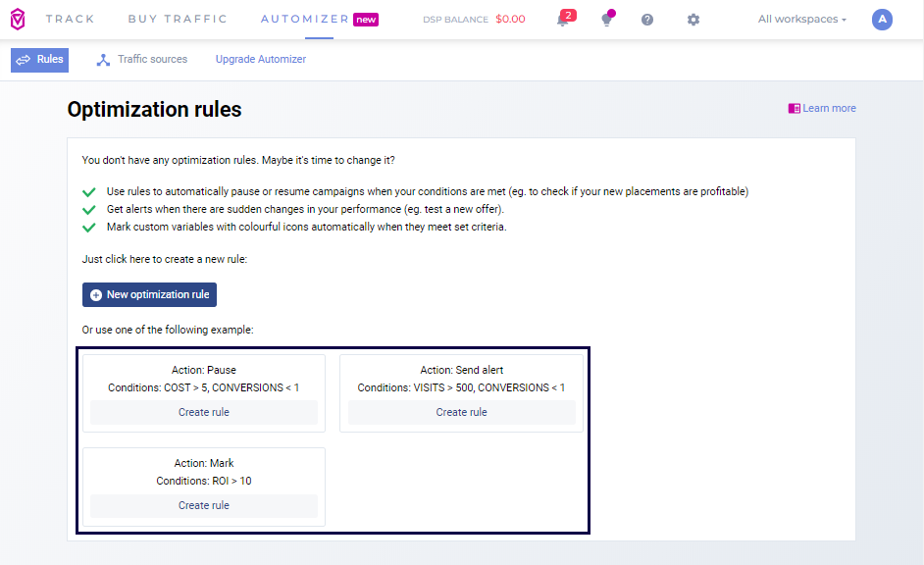Expand the All workspaces dropdown

point(801,20)
